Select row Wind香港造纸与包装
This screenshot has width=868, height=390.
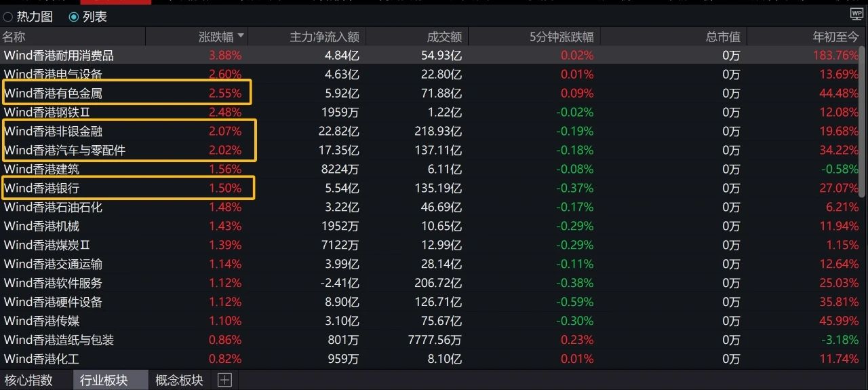[x=430, y=340]
